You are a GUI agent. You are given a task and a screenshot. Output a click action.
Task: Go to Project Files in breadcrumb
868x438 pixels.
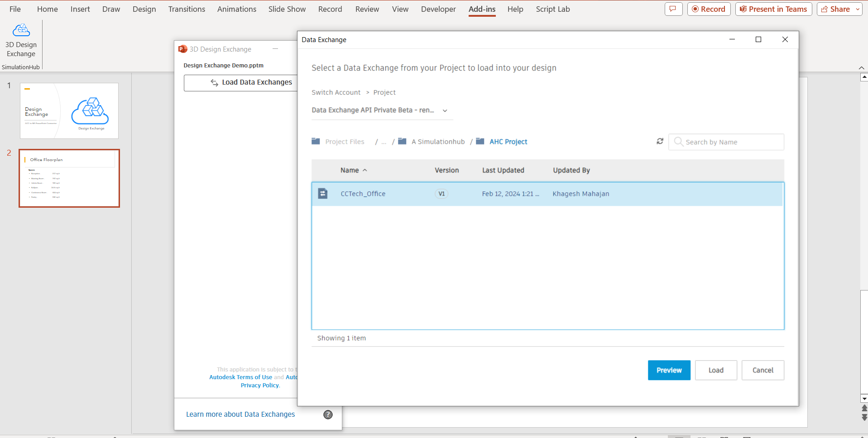pos(345,142)
